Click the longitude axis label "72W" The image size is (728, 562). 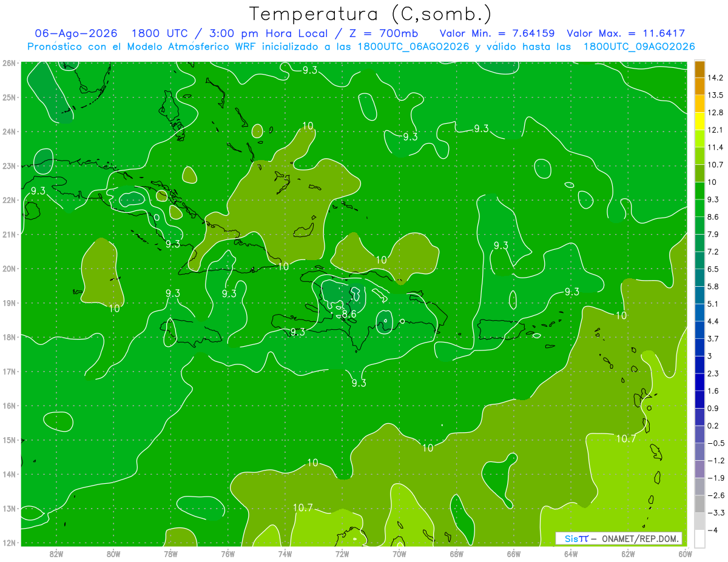[x=342, y=554]
